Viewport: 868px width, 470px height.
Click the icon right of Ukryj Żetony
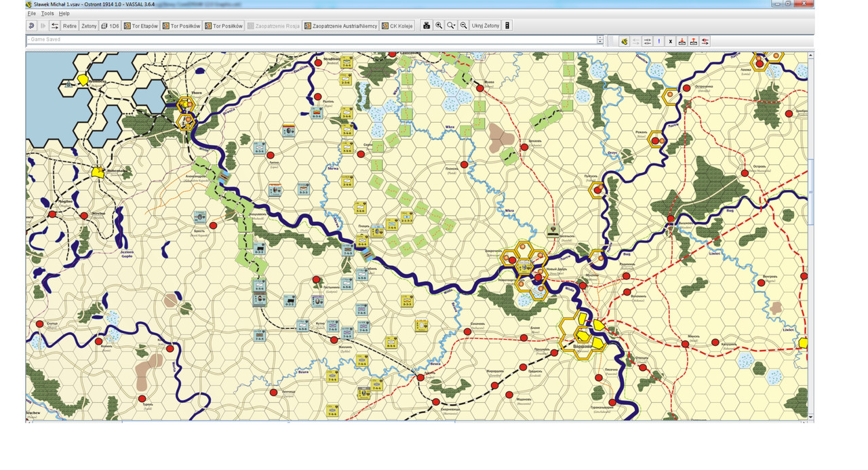pos(507,26)
